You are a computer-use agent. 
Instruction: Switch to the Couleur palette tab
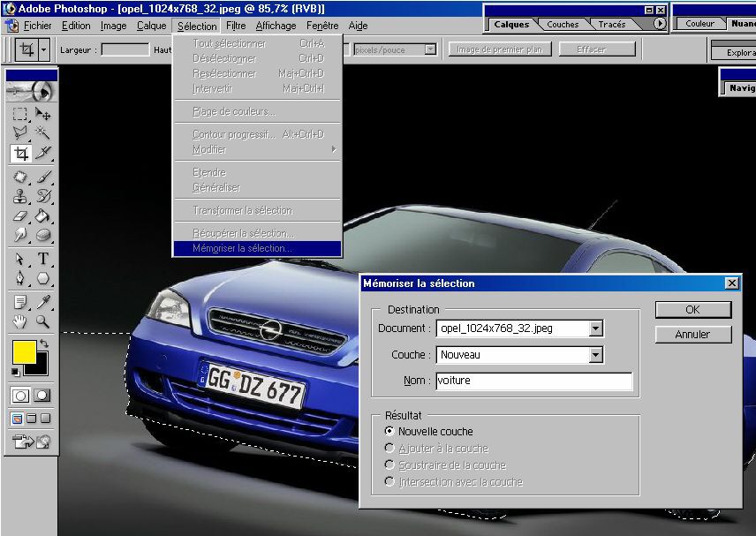coord(699,23)
